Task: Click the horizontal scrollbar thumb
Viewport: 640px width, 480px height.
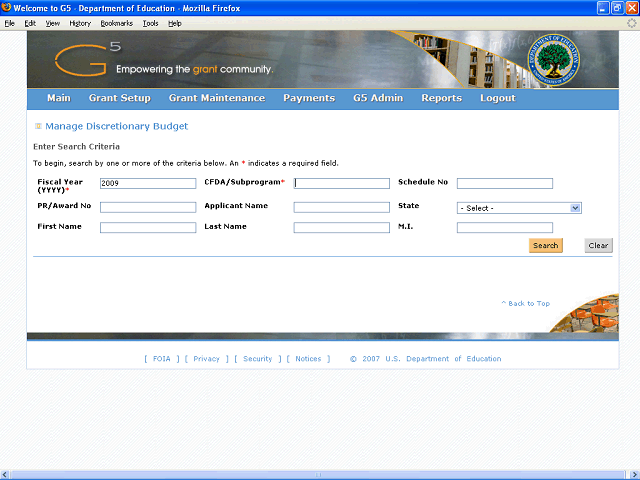Action: click(318, 475)
